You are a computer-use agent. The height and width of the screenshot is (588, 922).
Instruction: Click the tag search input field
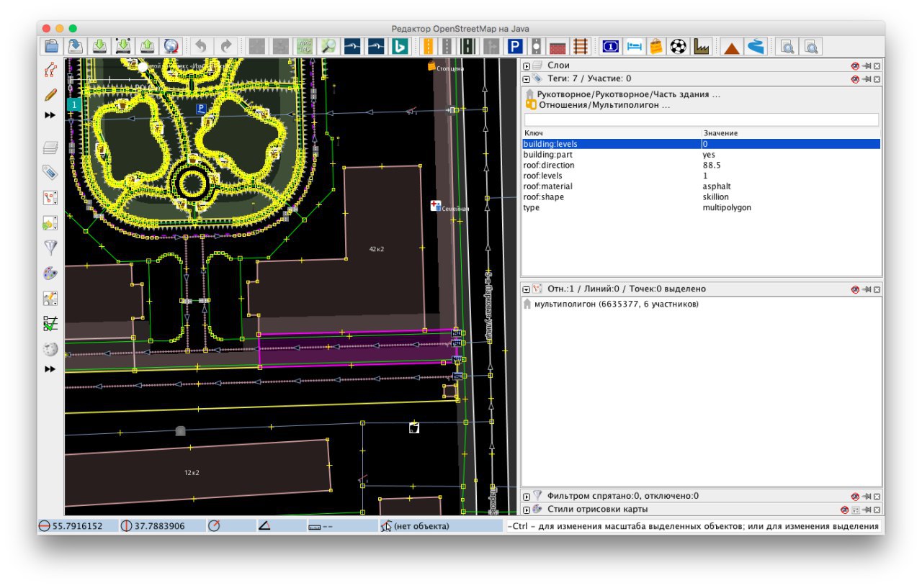(x=702, y=119)
